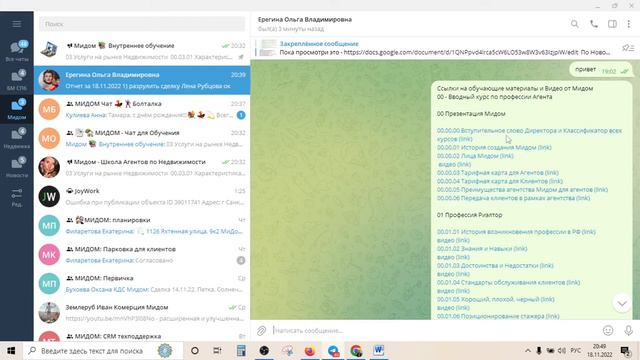The height and width of the screenshot is (360, 640).
Task: Open 'МИДОМ: Первичка' group
Action: point(142,283)
